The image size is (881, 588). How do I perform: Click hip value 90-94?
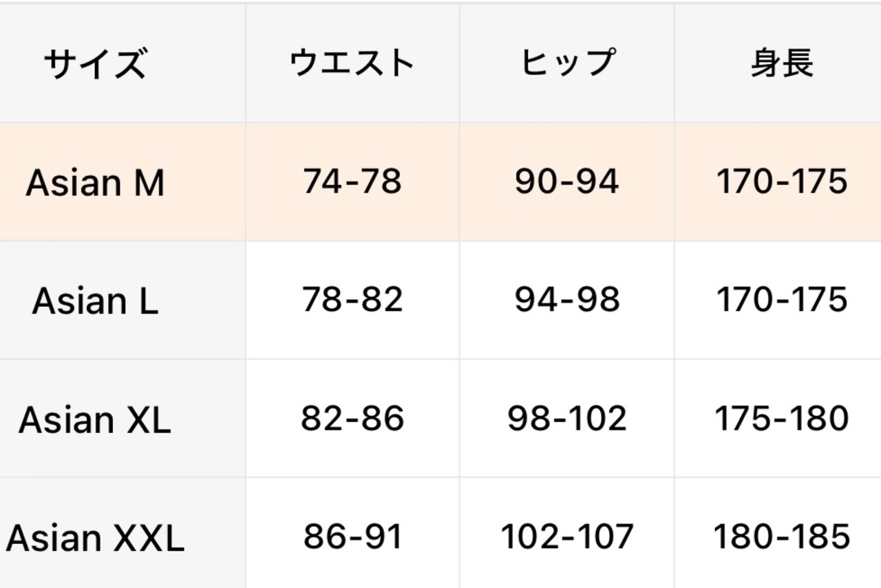[567, 182]
